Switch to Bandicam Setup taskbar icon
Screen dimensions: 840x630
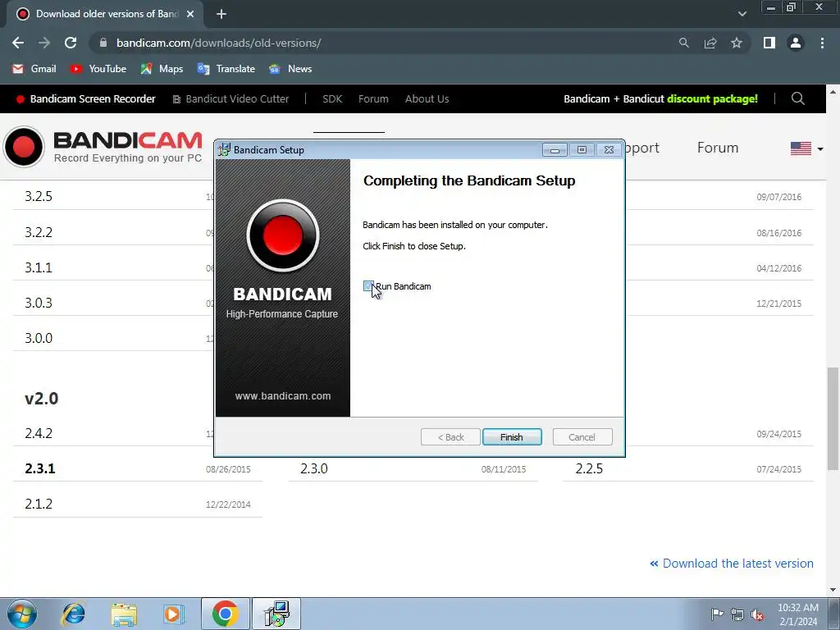276,614
